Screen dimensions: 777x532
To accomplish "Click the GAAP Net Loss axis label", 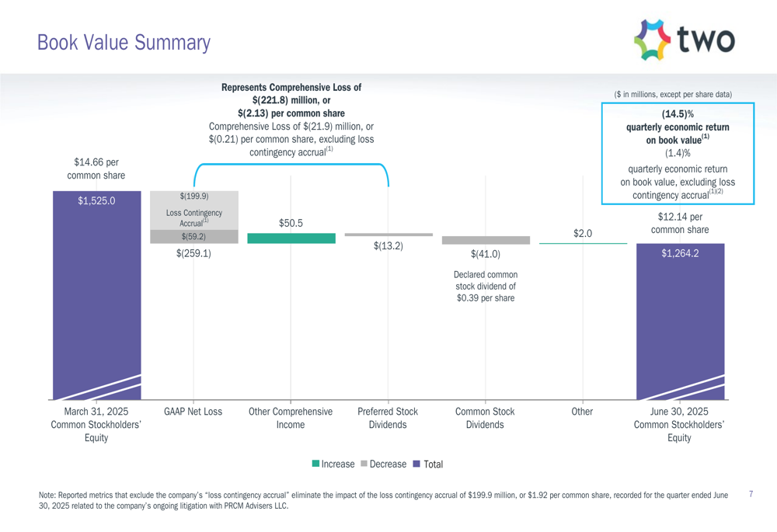I will click(x=193, y=412).
